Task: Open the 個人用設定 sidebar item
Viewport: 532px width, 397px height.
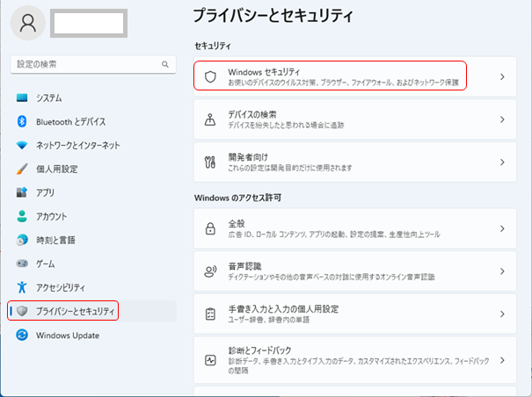Action: (x=56, y=169)
